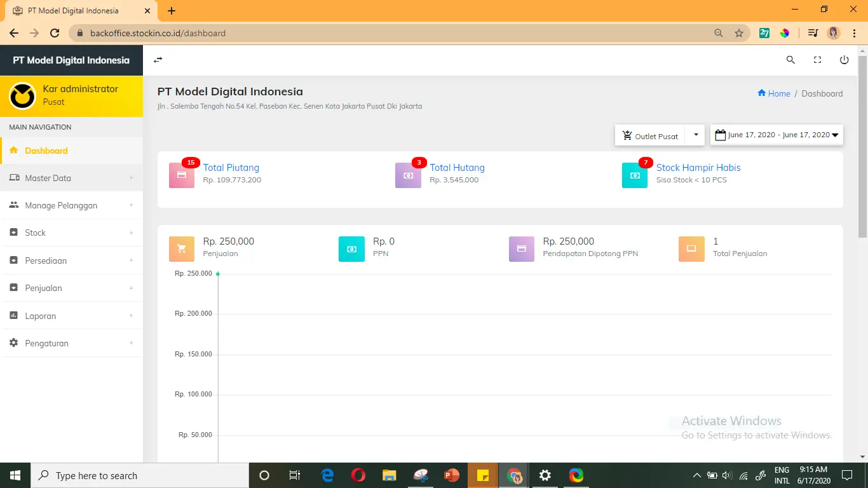Expand Stock with its plus sign

pos(132,233)
